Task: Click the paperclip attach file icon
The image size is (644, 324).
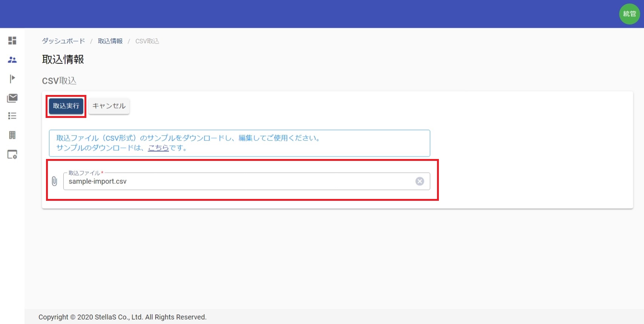Action: 55,181
